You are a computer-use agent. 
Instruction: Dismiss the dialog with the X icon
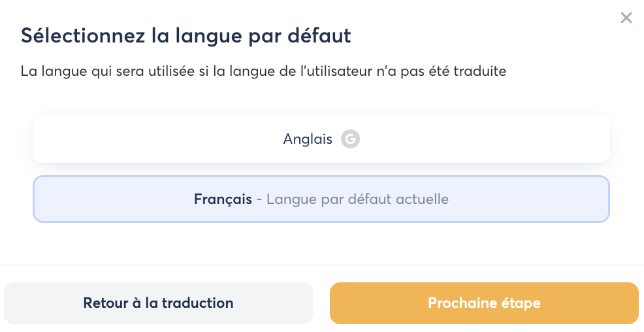626,18
